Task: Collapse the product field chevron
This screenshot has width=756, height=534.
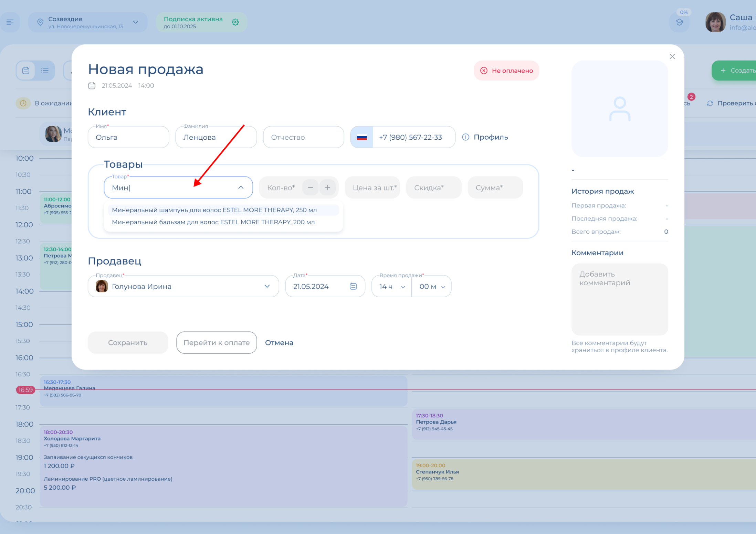Action: [x=241, y=188]
